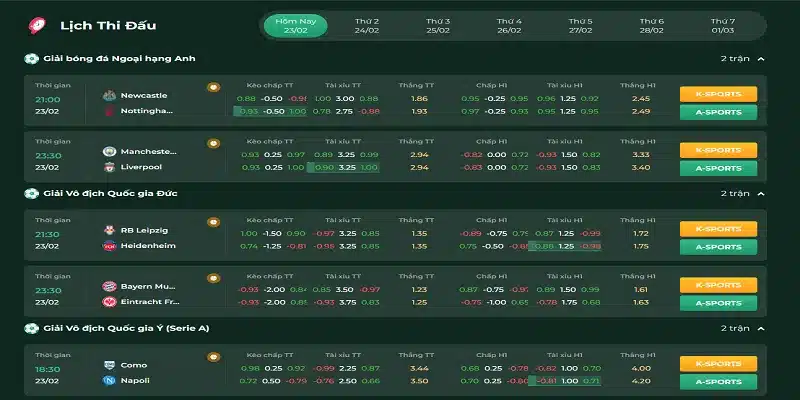Open K-SPORTS for the Como vs Napoli match
The height and width of the screenshot is (400, 800).
(718, 364)
